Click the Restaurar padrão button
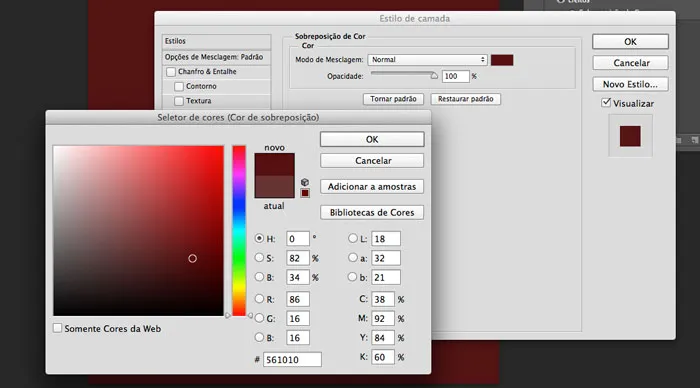This screenshot has height=388, width=700. click(x=466, y=99)
